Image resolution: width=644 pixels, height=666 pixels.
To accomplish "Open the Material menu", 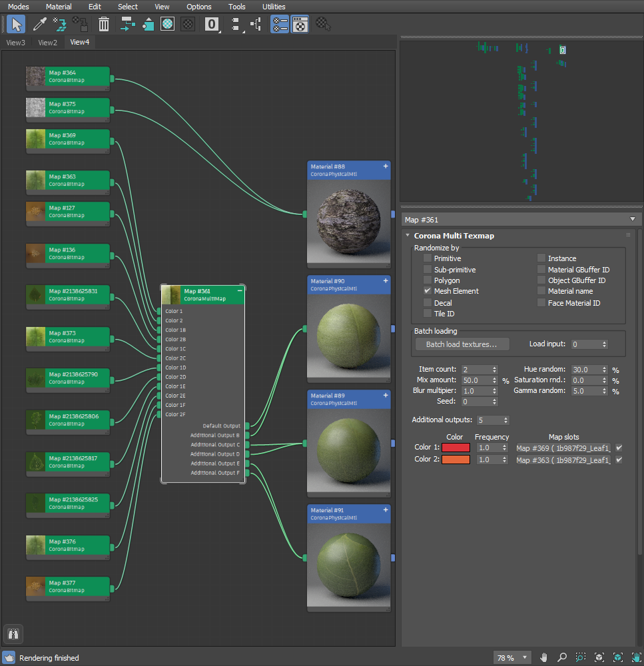I will [58, 7].
